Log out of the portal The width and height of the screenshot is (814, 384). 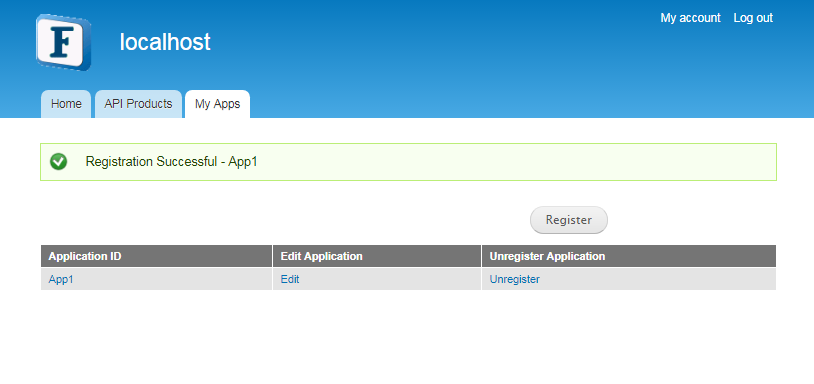click(753, 18)
